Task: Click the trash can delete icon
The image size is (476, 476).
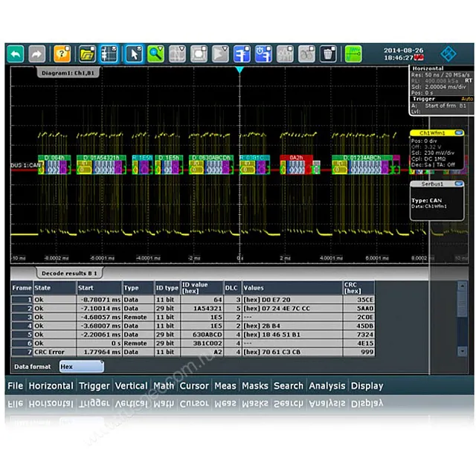Action: (x=328, y=54)
